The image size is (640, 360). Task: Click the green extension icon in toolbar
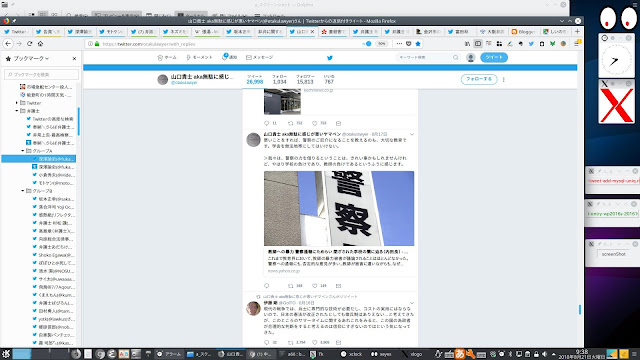point(552,44)
